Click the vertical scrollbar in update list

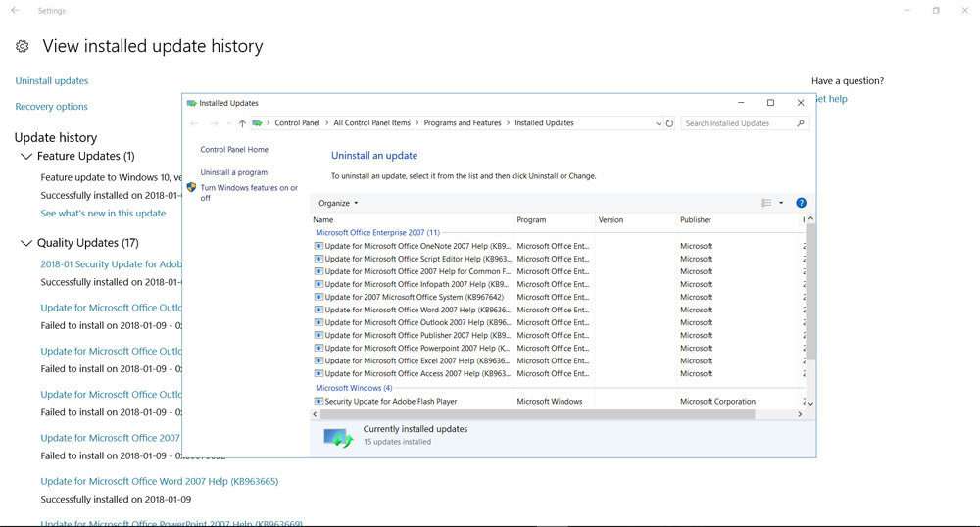[810, 292]
